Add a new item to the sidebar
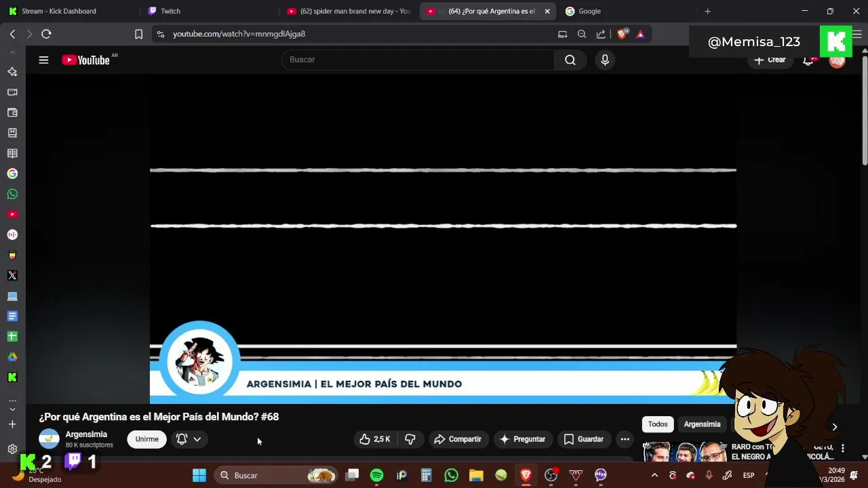 pyautogui.click(x=12, y=424)
